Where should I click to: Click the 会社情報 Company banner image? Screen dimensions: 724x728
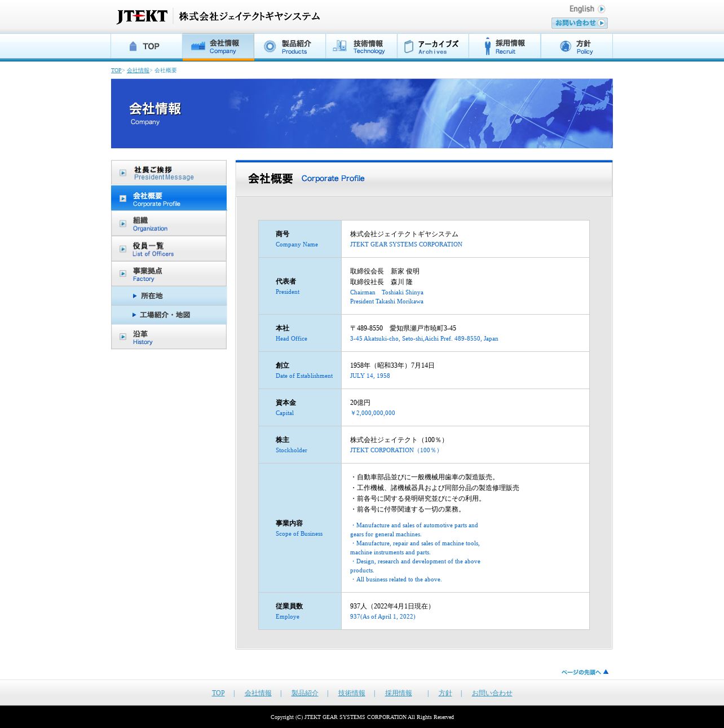[362, 113]
